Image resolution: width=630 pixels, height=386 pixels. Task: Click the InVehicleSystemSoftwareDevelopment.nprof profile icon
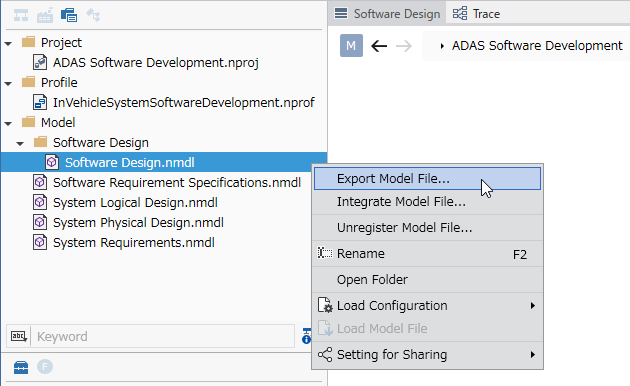point(40,102)
